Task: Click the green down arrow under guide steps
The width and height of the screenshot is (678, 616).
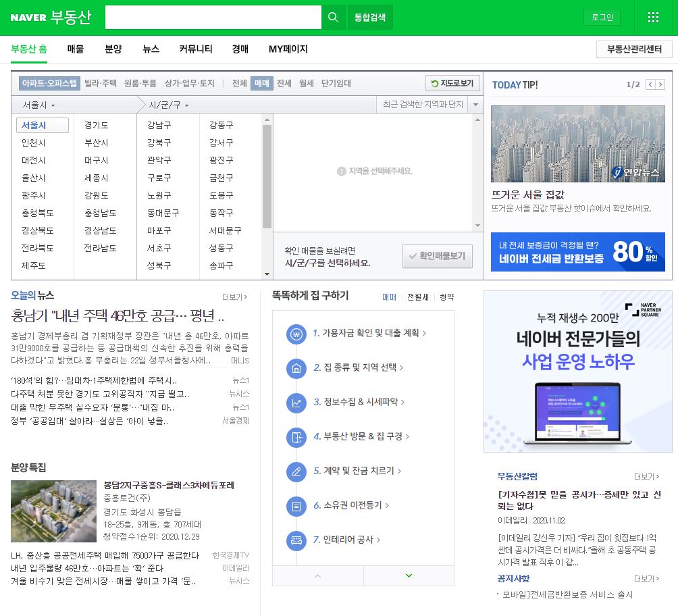Action: pyautogui.click(x=409, y=575)
